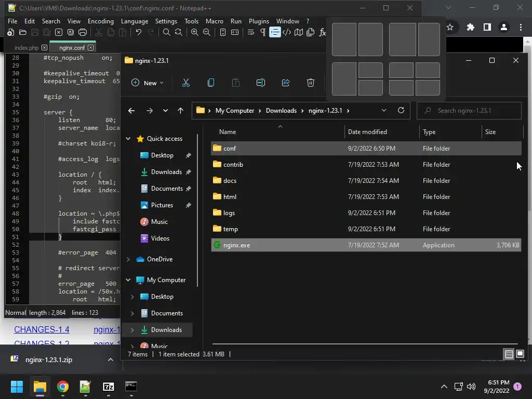Select nginx.exe application file
The height and width of the screenshot is (399, 532).
tap(366, 245)
